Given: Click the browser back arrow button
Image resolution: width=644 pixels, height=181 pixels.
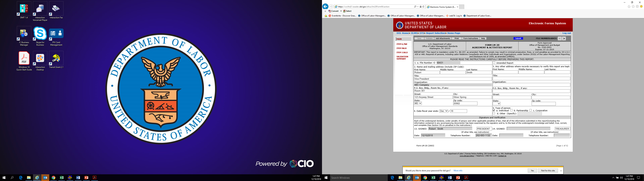Looking at the screenshot, I should [325, 7].
